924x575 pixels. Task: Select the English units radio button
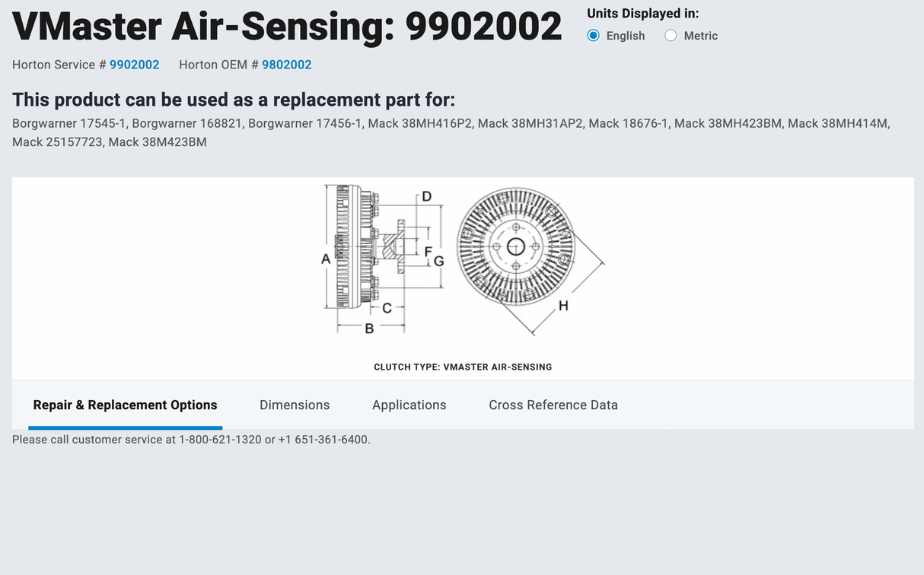(593, 35)
